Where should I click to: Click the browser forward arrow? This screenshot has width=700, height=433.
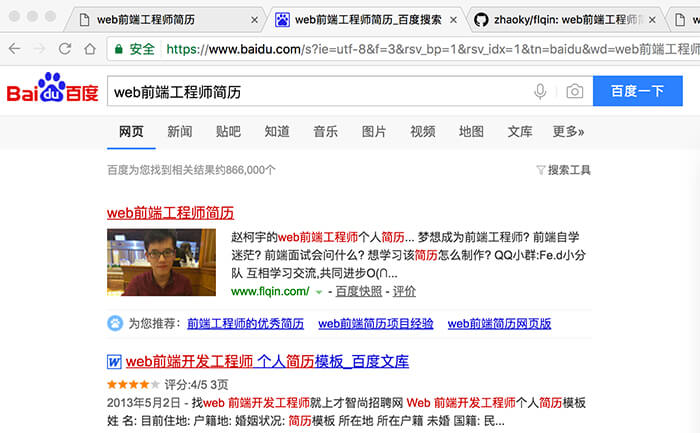[40, 48]
